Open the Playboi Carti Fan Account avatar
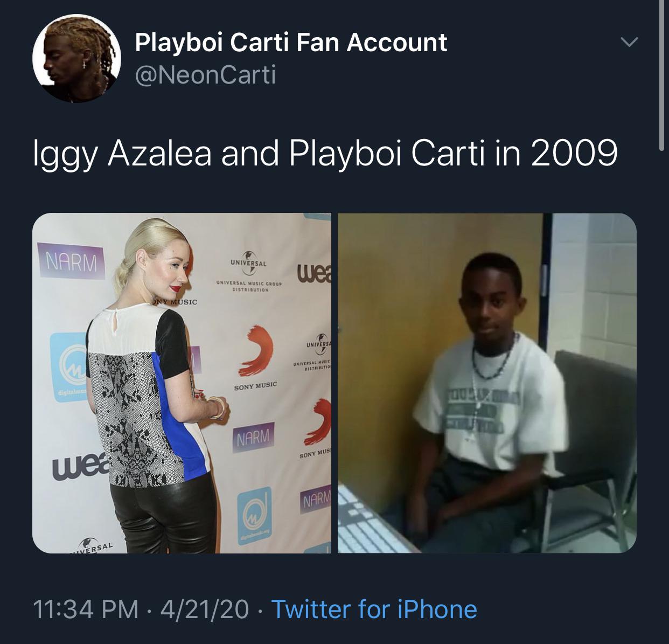 click(76, 59)
